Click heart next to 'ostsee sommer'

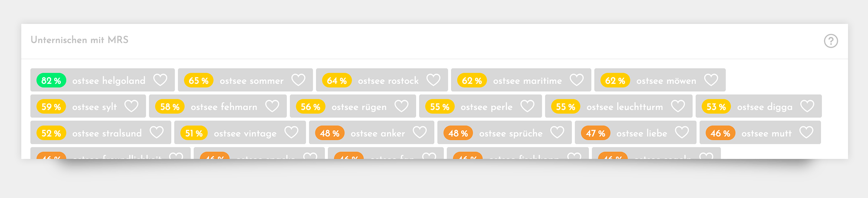[298, 80]
